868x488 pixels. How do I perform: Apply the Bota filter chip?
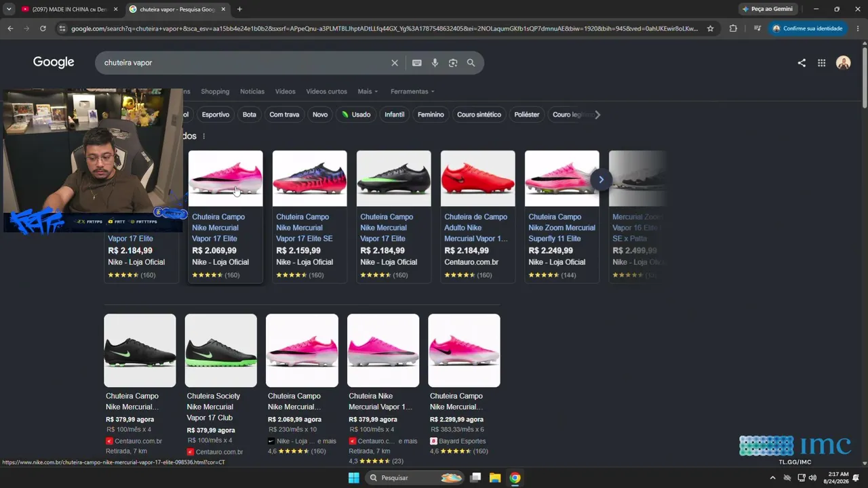250,115
